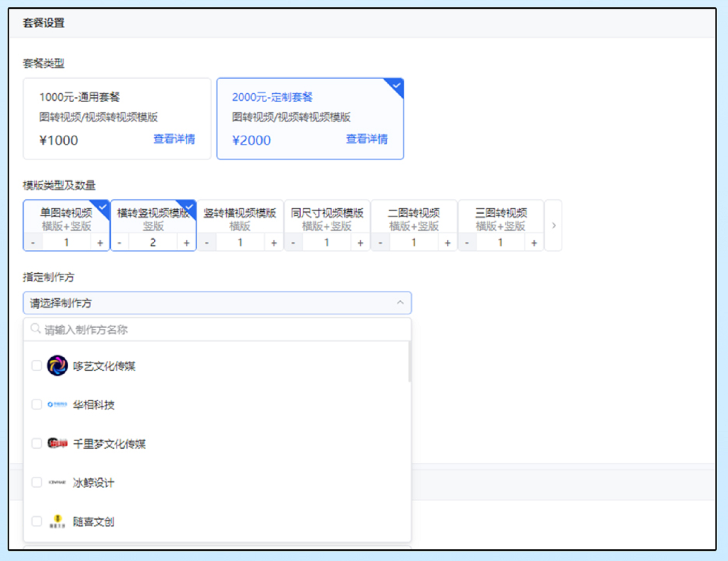
Task: Click the 哆艺文化传媒 swirl logo
Action: [x=57, y=365]
